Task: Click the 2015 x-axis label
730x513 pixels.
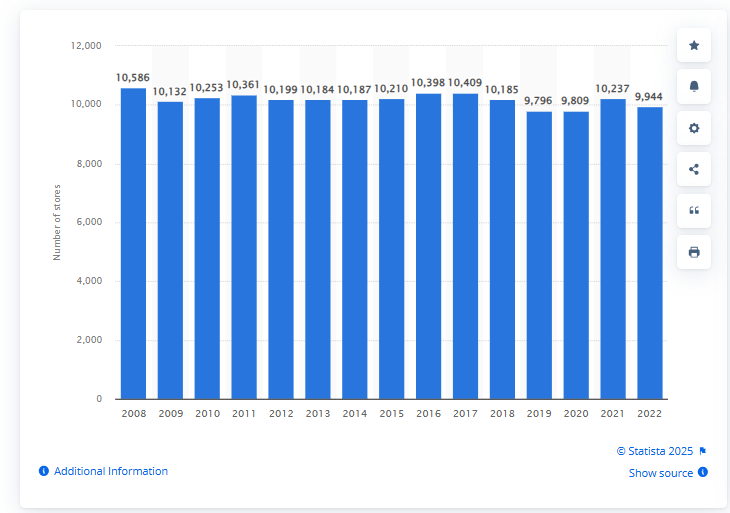Action: (392, 413)
